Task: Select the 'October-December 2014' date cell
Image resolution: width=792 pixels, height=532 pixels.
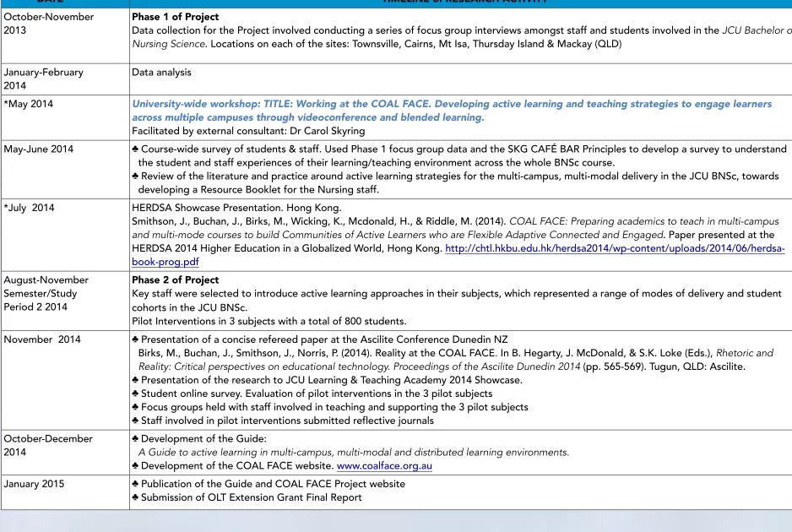Action: [65, 452]
